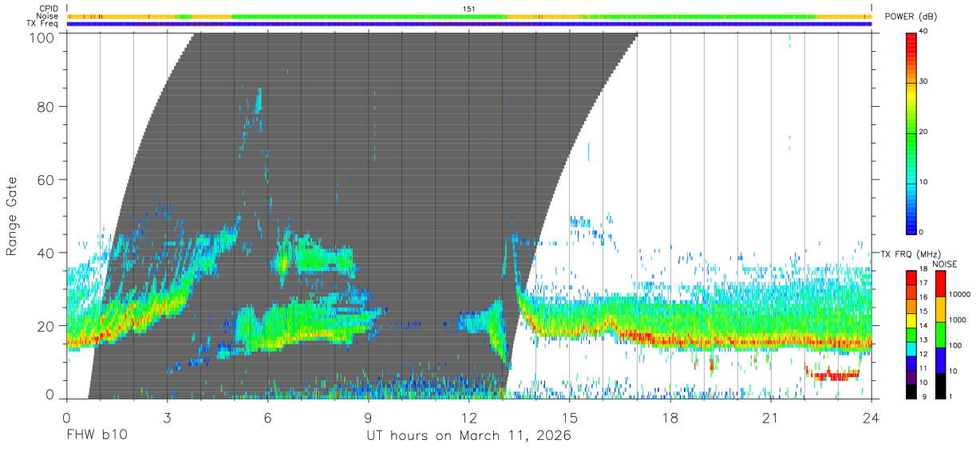Viewport: 980px width, 452px height.
Task: Click UT hour tick label '15'
Action: pos(569,418)
